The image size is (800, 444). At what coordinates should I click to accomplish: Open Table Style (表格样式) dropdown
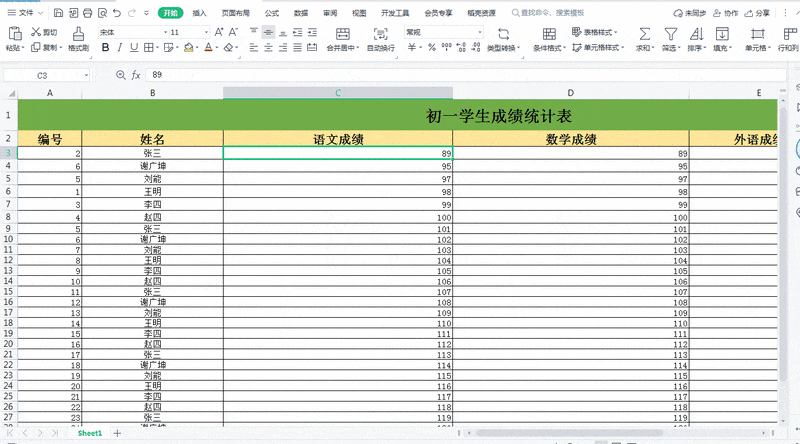pyautogui.click(x=594, y=32)
